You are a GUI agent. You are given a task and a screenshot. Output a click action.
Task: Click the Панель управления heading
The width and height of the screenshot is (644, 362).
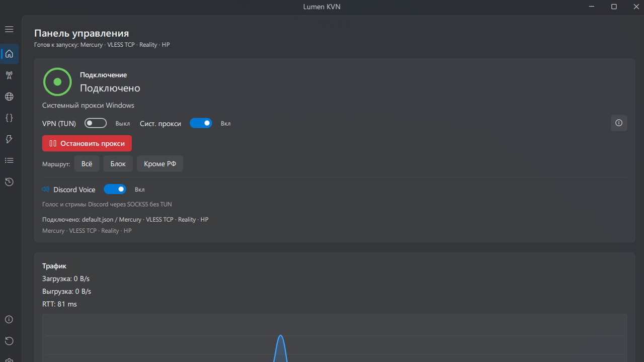[82, 33]
